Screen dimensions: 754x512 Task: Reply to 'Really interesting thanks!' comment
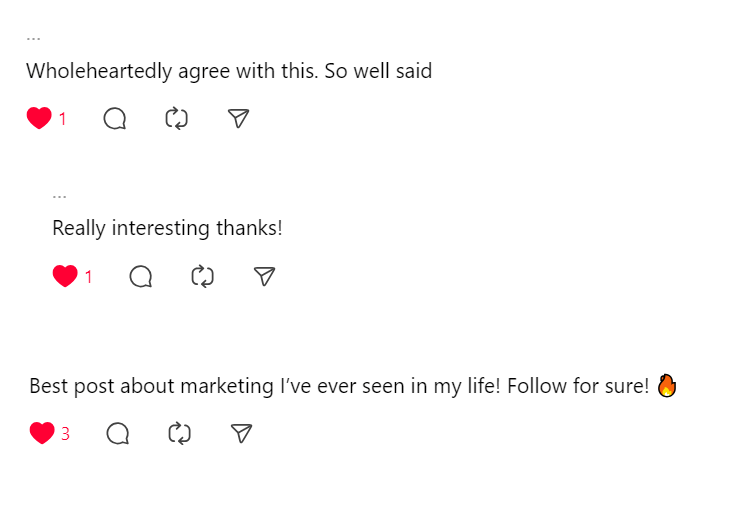click(x=141, y=276)
